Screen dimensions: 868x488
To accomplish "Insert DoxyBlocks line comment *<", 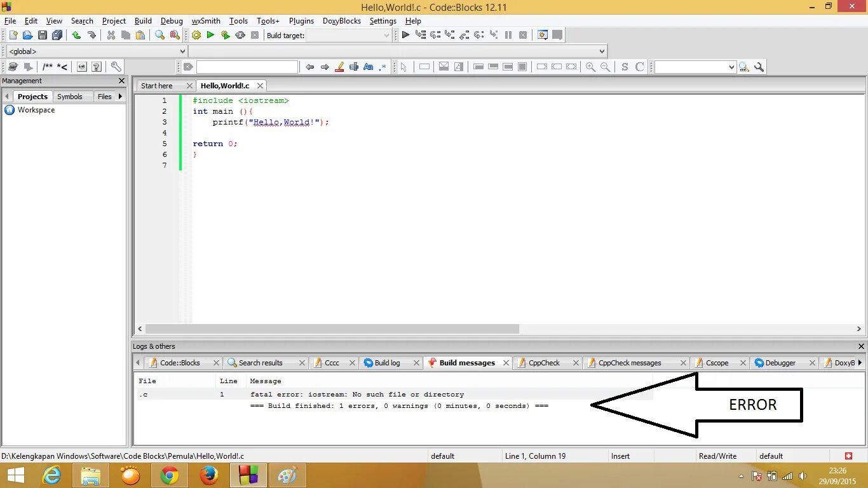I will point(62,67).
